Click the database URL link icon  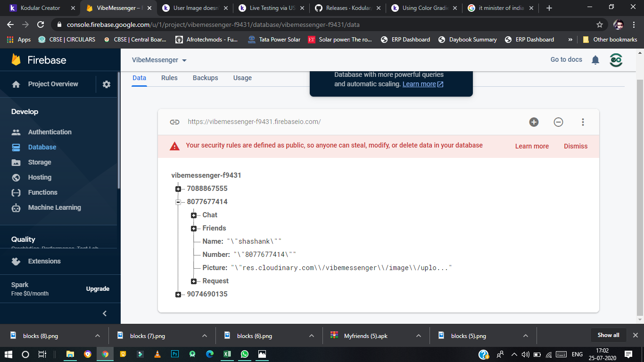(x=174, y=122)
